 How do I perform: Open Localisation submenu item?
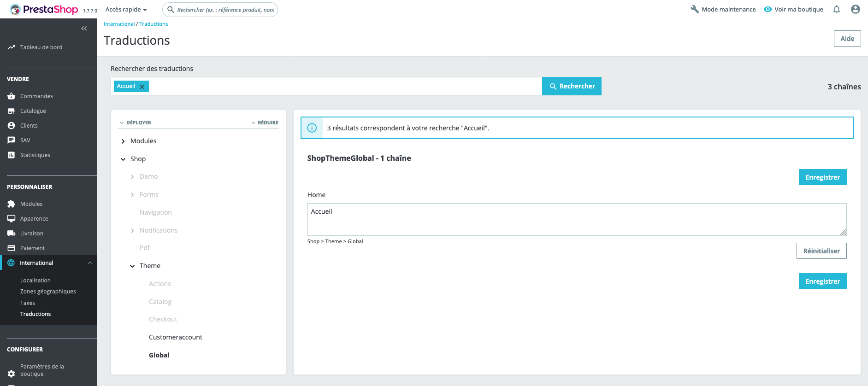[x=35, y=281]
